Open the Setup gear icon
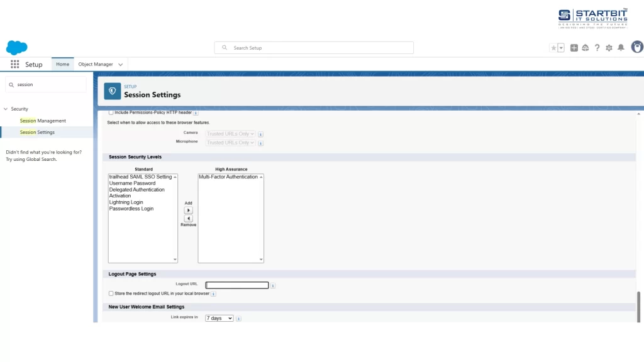The height and width of the screenshot is (362, 644). [x=609, y=48]
